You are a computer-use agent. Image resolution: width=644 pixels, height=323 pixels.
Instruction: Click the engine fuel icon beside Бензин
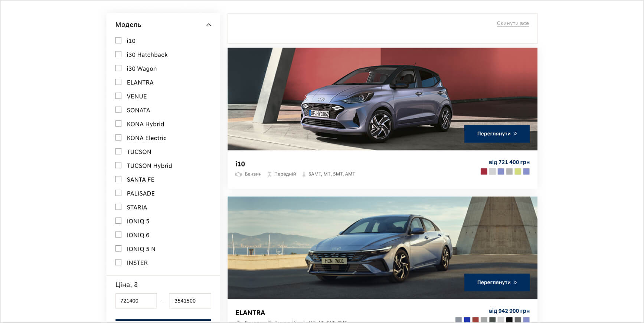pos(238,174)
